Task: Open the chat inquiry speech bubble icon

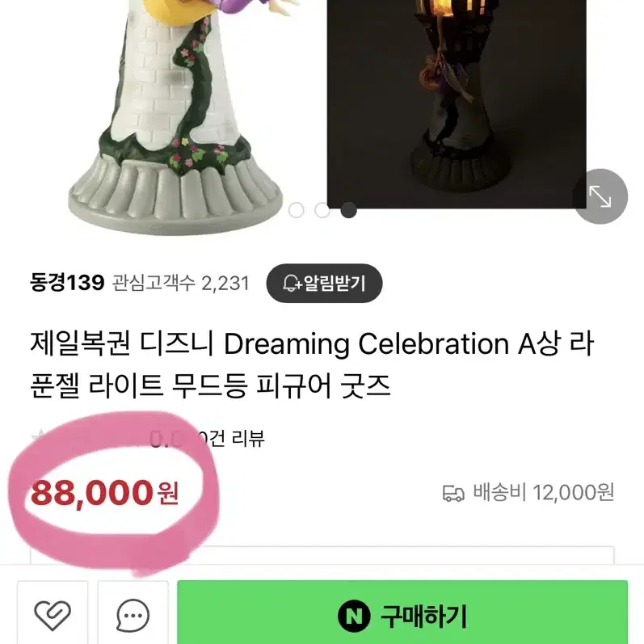Action: [133, 615]
